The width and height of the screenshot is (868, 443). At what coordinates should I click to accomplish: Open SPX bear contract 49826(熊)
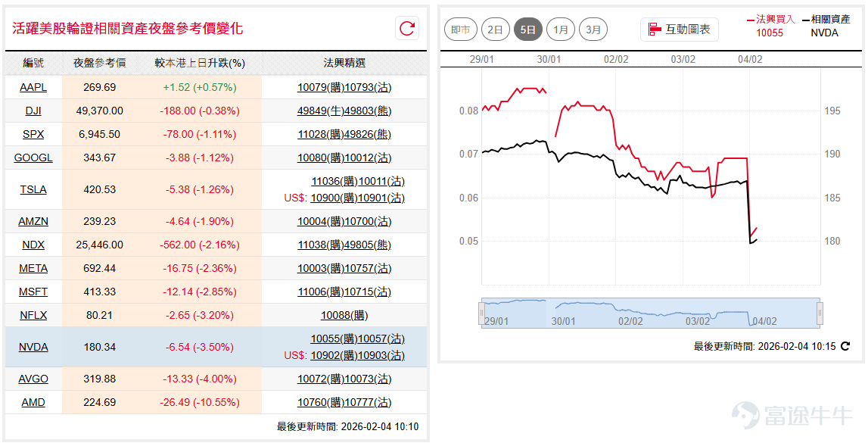(368, 134)
